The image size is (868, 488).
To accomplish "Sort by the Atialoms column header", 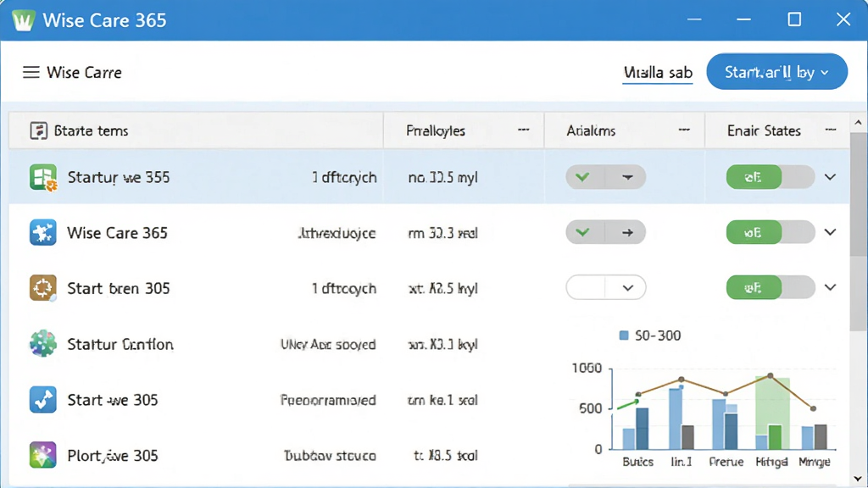I will [625, 130].
